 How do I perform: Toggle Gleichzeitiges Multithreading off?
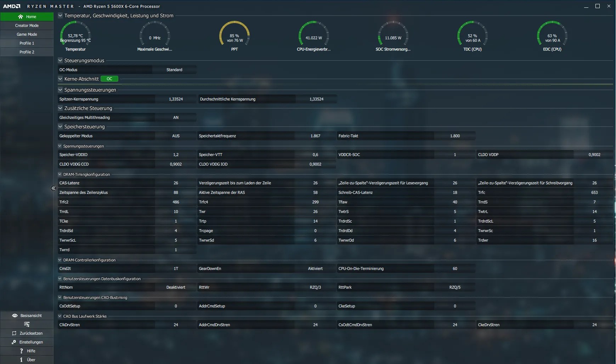[x=176, y=117]
